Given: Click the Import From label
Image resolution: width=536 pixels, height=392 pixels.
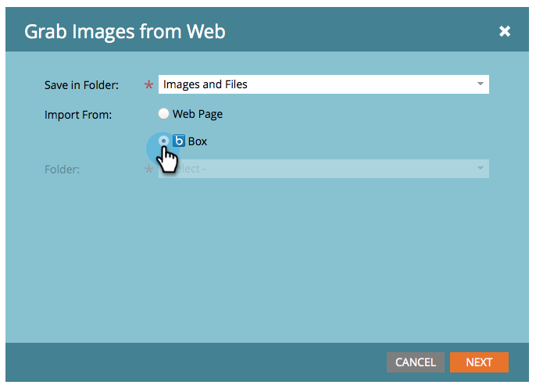Looking at the screenshot, I should (x=78, y=115).
